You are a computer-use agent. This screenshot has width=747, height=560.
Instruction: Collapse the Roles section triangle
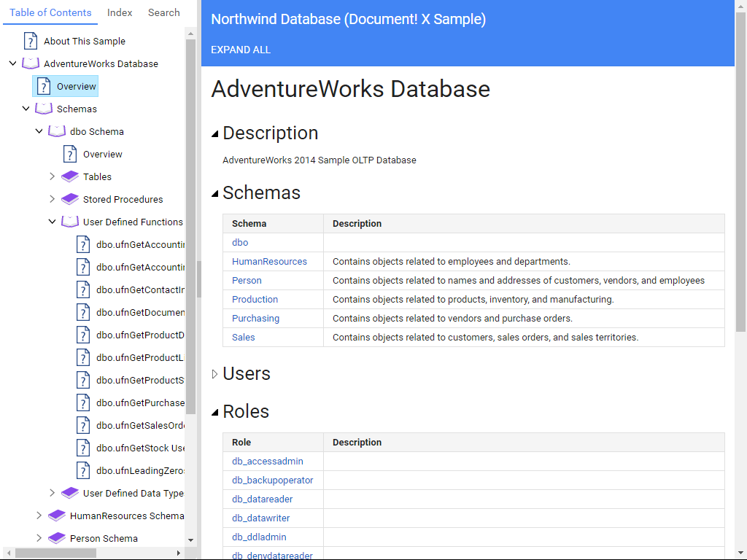(x=215, y=413)
